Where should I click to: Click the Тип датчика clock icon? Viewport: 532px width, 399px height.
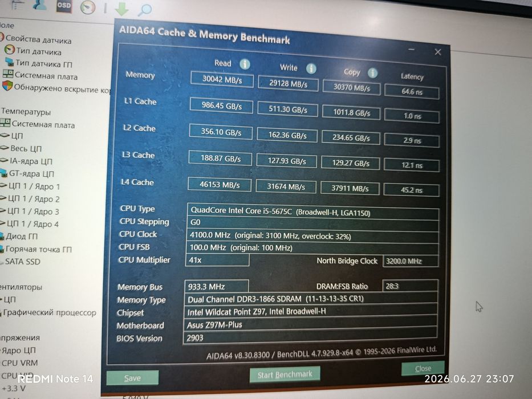(9, 50)
